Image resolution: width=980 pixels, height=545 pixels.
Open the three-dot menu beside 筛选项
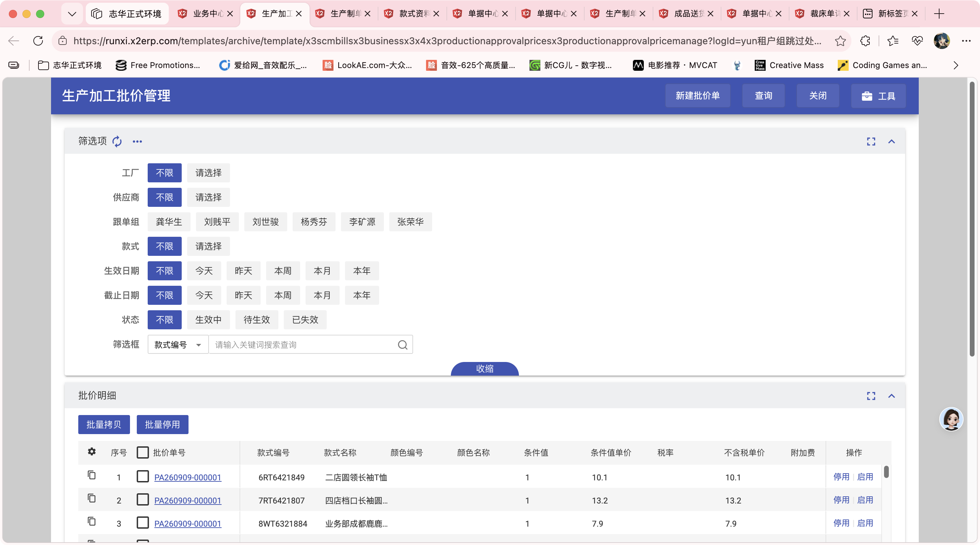pyautogui.click(x=137, y=142)
